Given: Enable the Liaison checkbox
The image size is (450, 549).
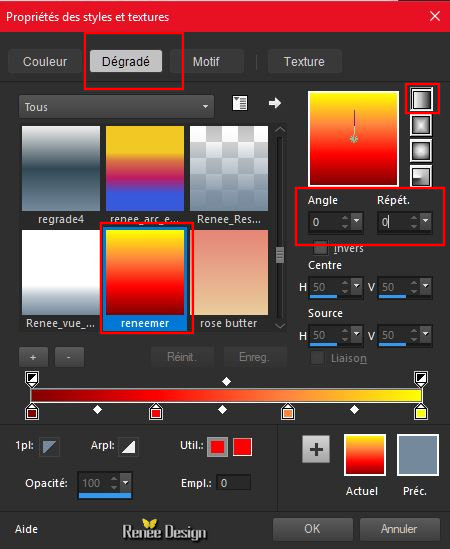Looking at the screenshot, I should (318, 358).
